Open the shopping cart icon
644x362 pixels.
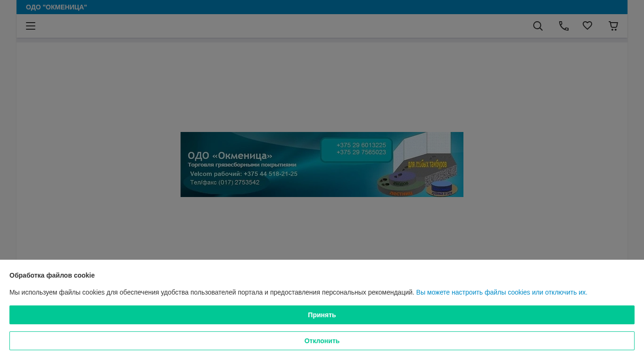(x=613, y=26)
